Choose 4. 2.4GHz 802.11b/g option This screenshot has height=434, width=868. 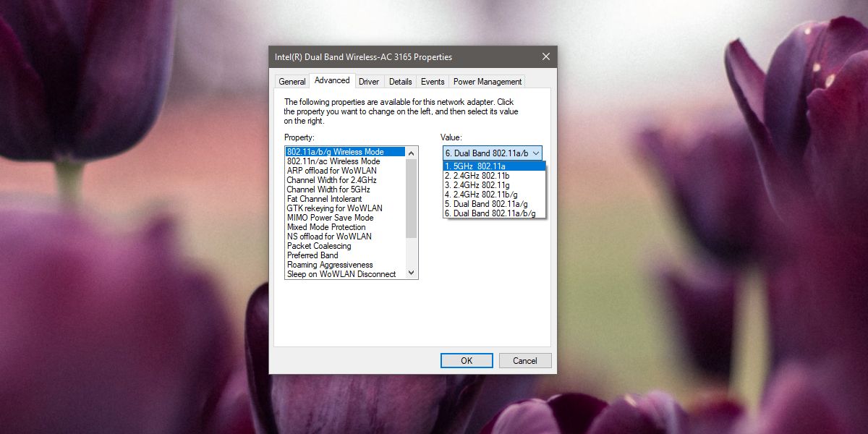[x=494, y=195]
